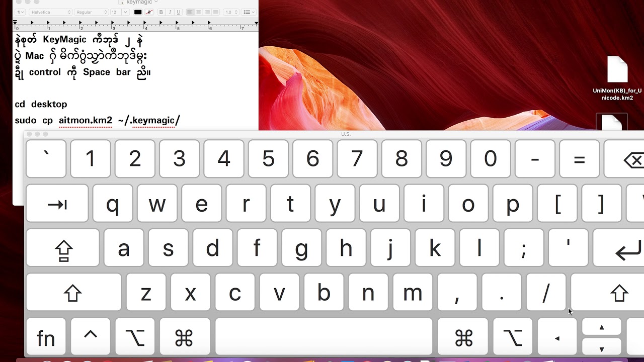Screen dimensions: 644x362
Task: Click the right Command key on keyboard viewer
Action: point(463,337)
